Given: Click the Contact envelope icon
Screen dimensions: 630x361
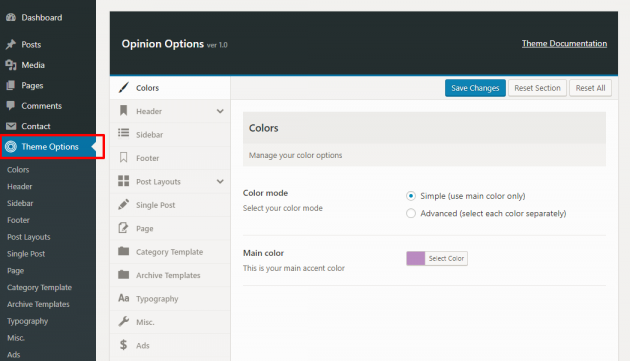Looking at the screenshot, I should pyautogui.click(x=11, y=126).
